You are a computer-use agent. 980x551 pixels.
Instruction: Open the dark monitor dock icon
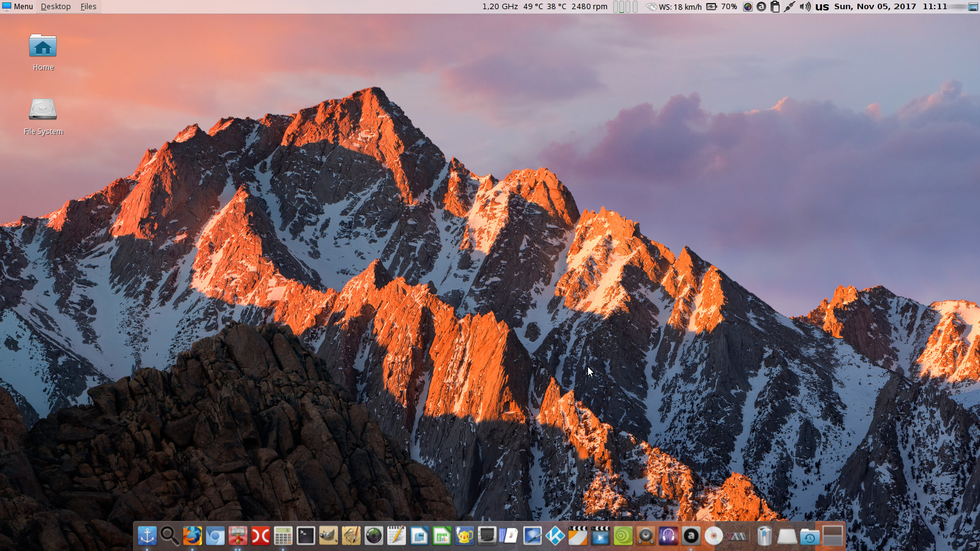(x=487, y=536)
